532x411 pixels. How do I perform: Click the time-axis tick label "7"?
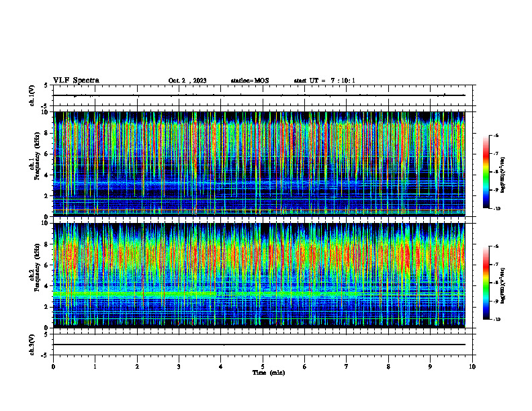coord(347,367)
